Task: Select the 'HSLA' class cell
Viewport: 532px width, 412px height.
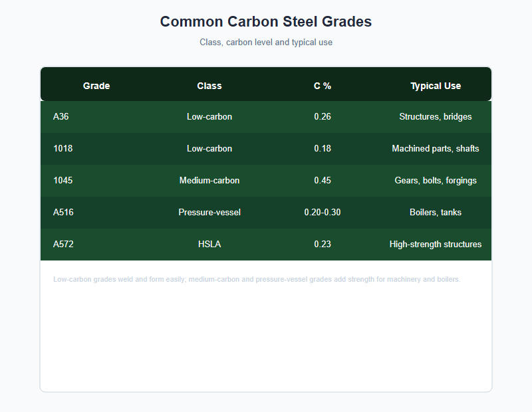Action: click(x=209, y=244)
